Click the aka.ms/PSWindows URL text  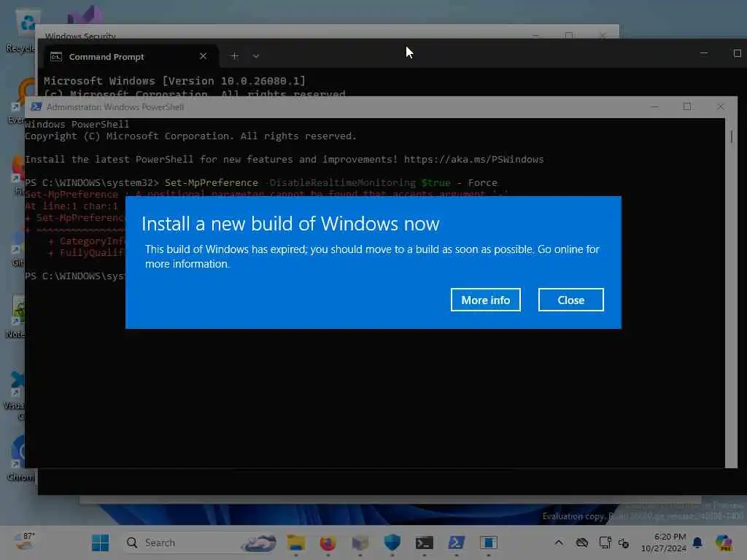[473, 159]
